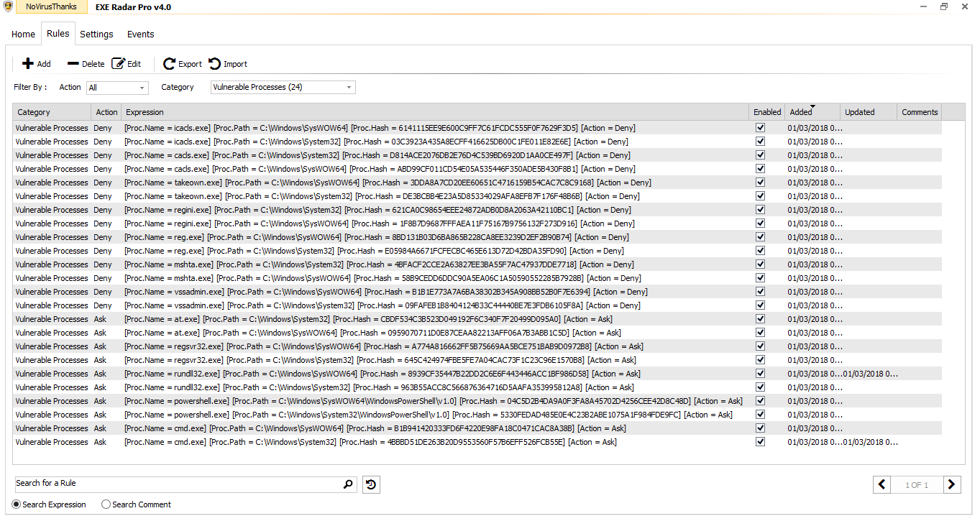The image size is (980, 521).
Task: Click the search magnifier icon
Action: (349, 484)
